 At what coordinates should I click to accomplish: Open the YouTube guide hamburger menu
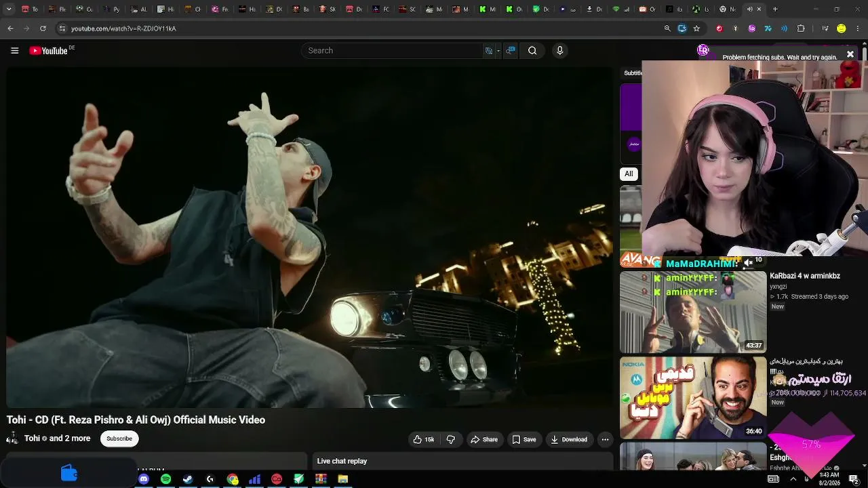point(14,50)
